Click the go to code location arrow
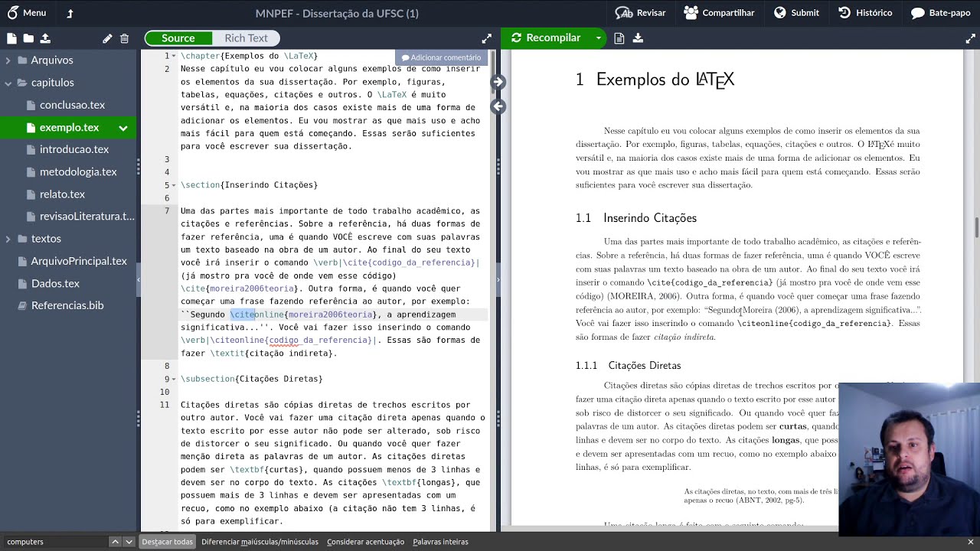Viewport: 980px width, 551px height. pyautogui.click(x=498, y=106)
